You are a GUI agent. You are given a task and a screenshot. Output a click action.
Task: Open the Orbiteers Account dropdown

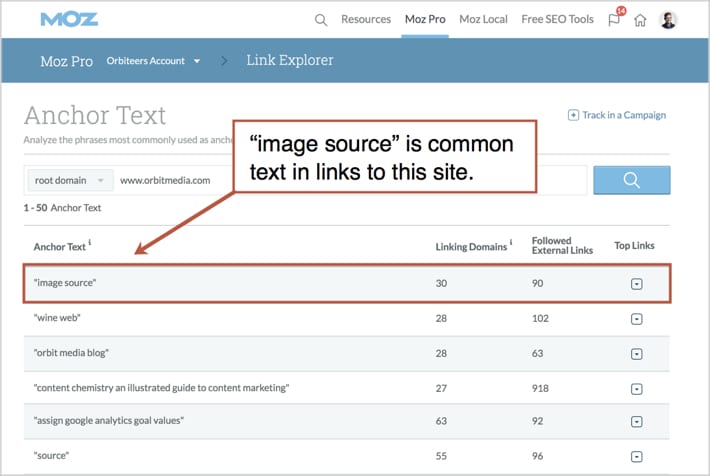(x=153, y=61)
